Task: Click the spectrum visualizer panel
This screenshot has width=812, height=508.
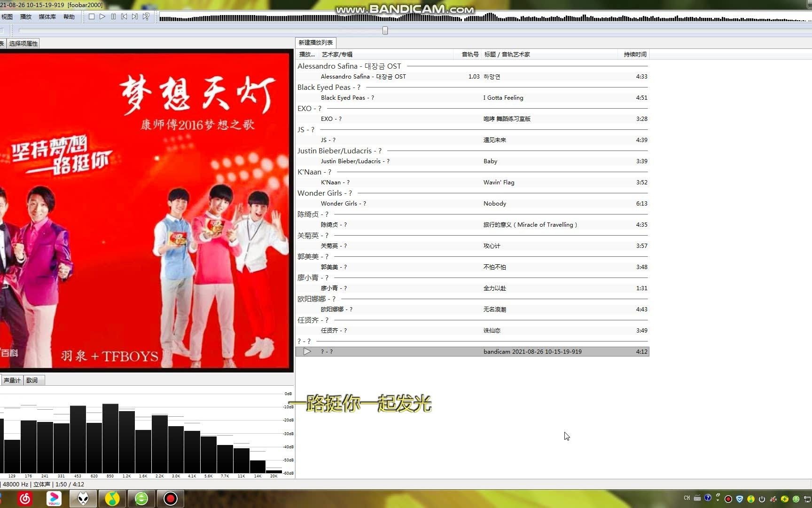Action: pyautogui.click(x=147, y=433)
